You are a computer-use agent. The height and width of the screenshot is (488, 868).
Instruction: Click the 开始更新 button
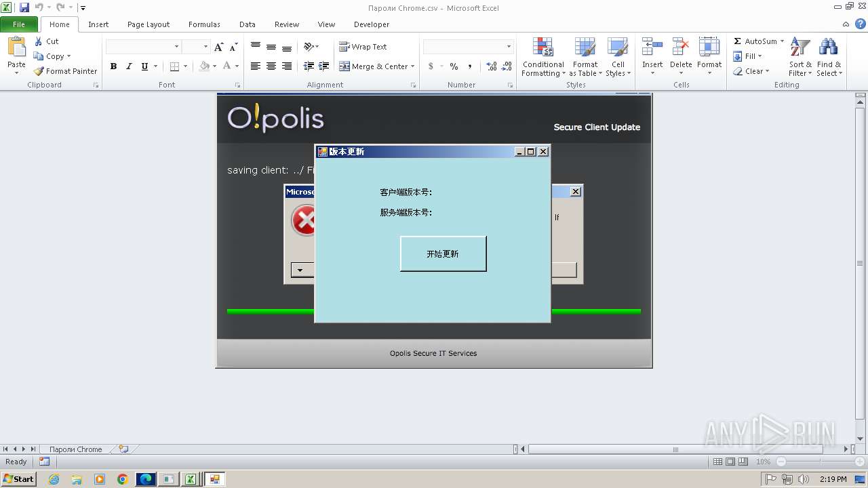(443, 253)
